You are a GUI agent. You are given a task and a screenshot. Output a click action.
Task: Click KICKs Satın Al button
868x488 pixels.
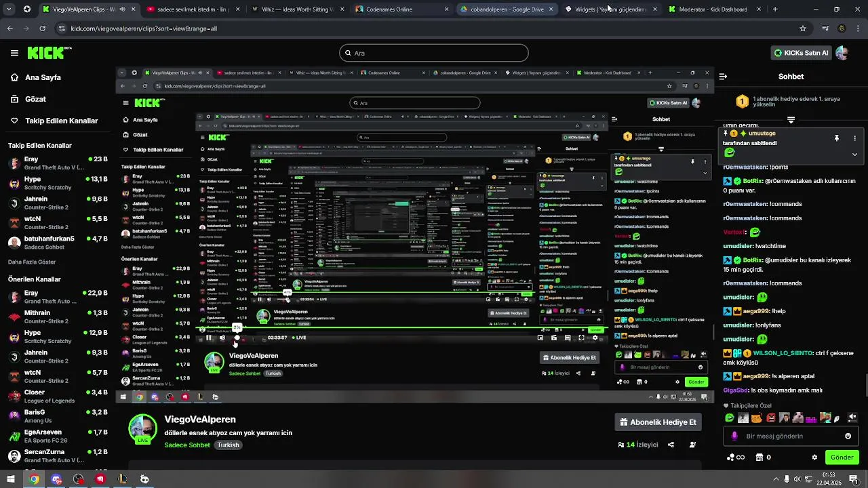[x=801, y=53]
